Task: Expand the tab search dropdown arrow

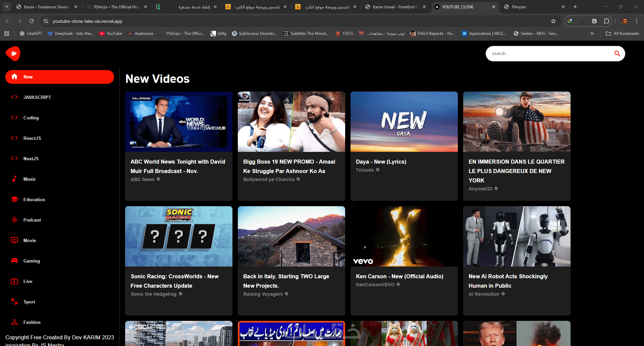Action: [x=7, y=7]
